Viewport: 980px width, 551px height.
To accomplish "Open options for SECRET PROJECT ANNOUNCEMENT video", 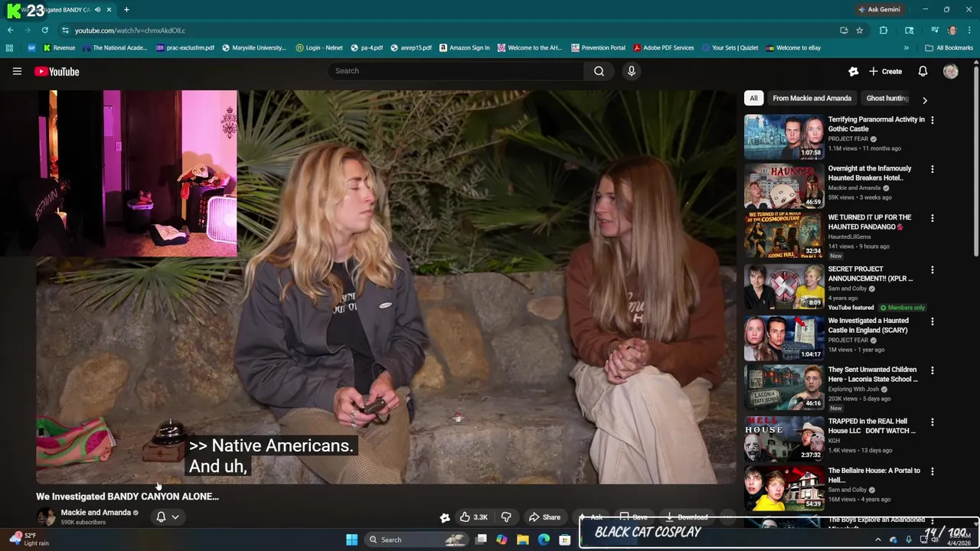I will pos(932,269).
